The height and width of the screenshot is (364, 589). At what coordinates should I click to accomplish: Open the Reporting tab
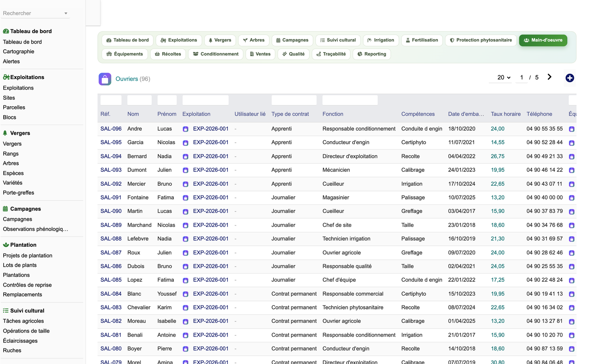(372, 54)
